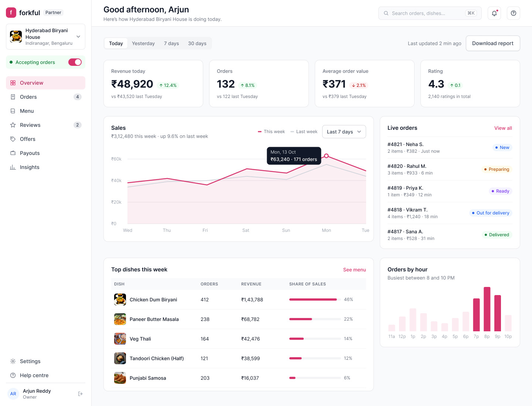Image resolution: width=532 pixels, height=406 pixels.
Task: Open View all live orders link
Action: point(503,128)
